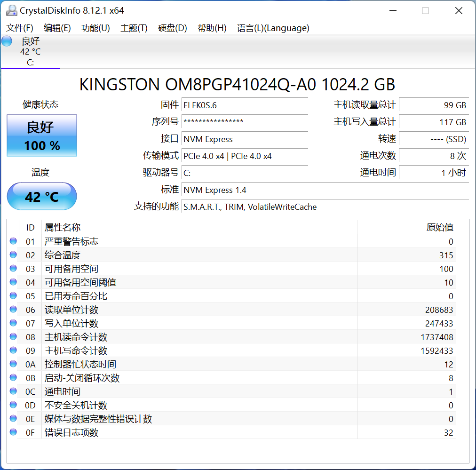Click the 1 小时 power-on hours value
476x470 pixels.
(x=434, y=173)
